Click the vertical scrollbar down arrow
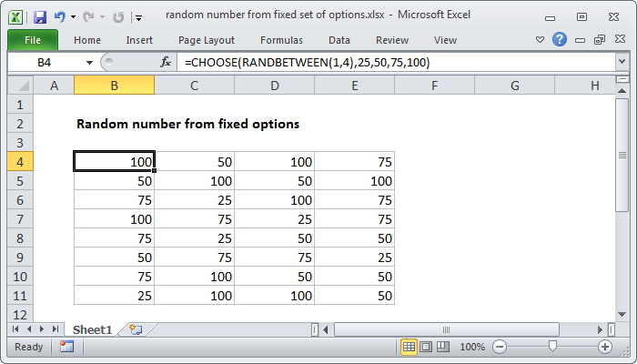This screenshot has height=364, width=637. tap(622, 315)
